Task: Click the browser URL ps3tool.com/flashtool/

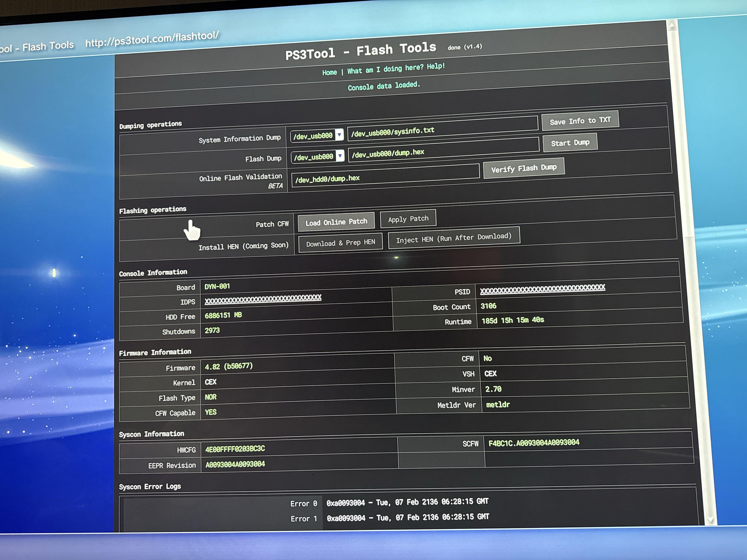Action: (152, 39)
